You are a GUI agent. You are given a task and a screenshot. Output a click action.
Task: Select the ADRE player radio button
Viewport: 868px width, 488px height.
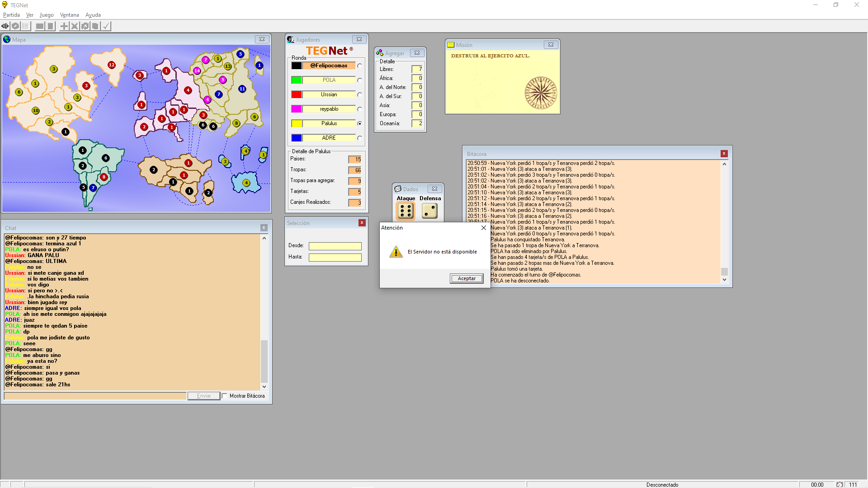point(359,138)
